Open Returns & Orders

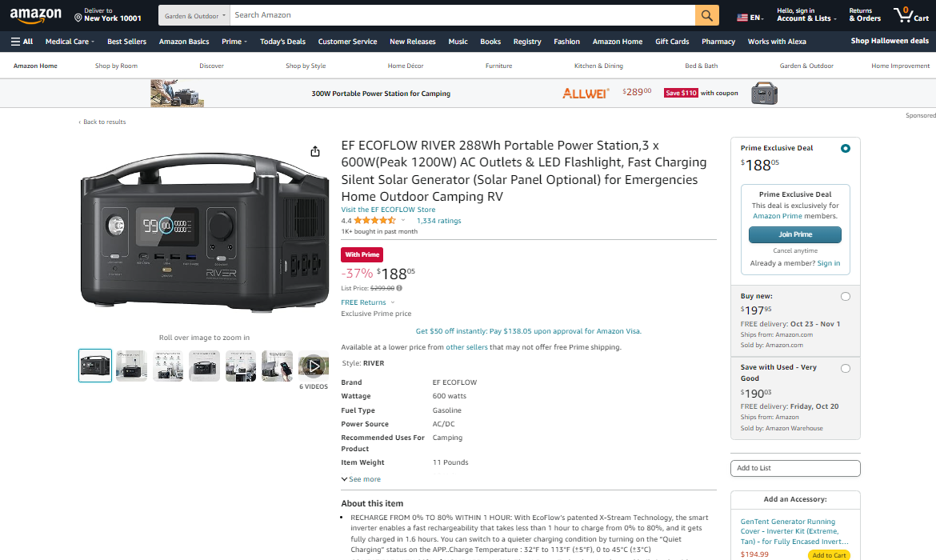point(864,15)
